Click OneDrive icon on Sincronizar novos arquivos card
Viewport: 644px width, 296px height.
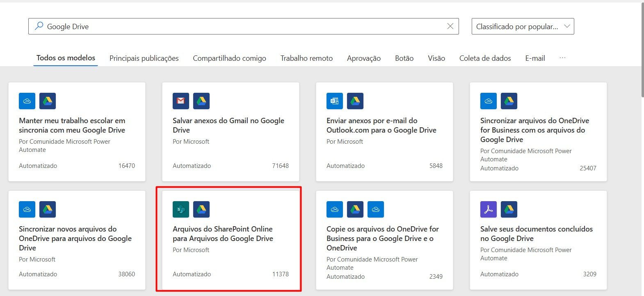27,209
